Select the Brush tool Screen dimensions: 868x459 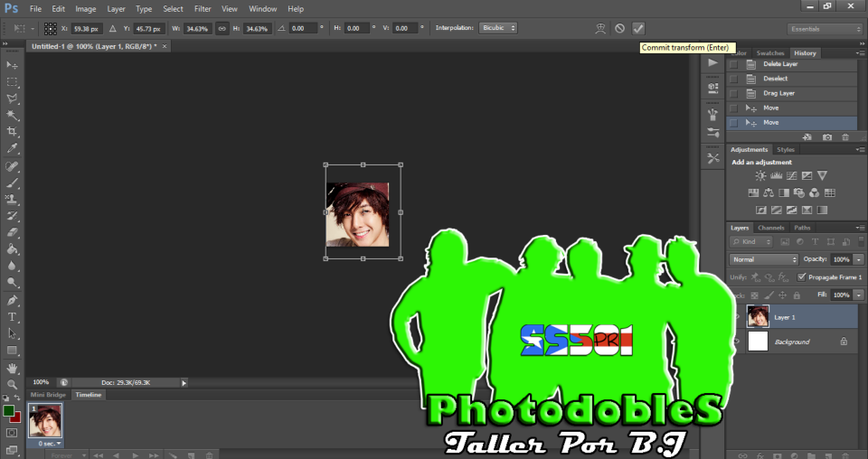pyautogui.click(x=12, y=183)
